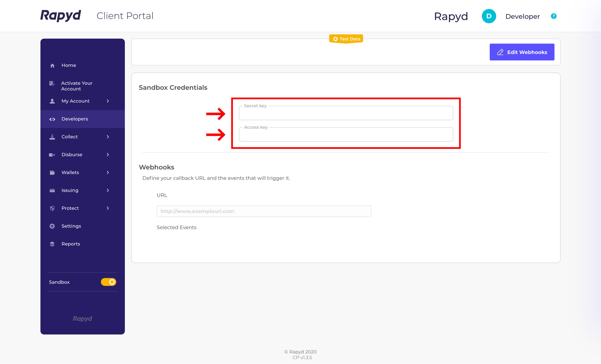Click the blue help question mark icon
Viewport: 601px width, 364px height.
coord(553,16)
